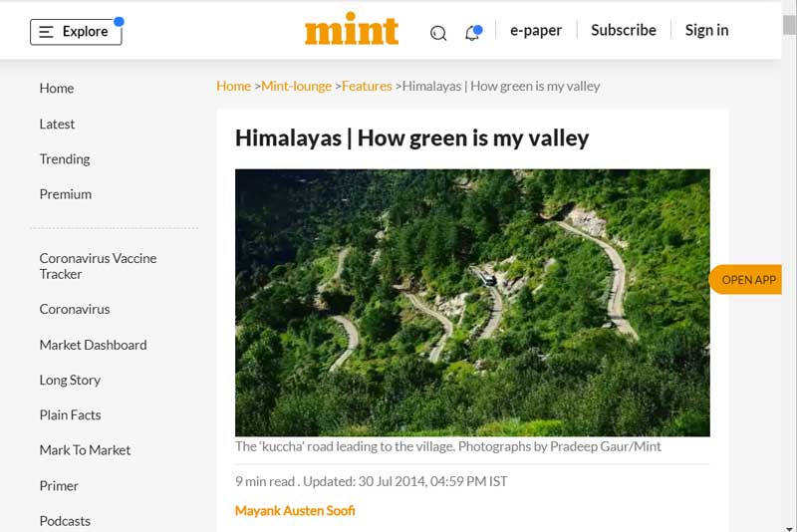
Task: Open Primer section
Action: coord(59,486)
